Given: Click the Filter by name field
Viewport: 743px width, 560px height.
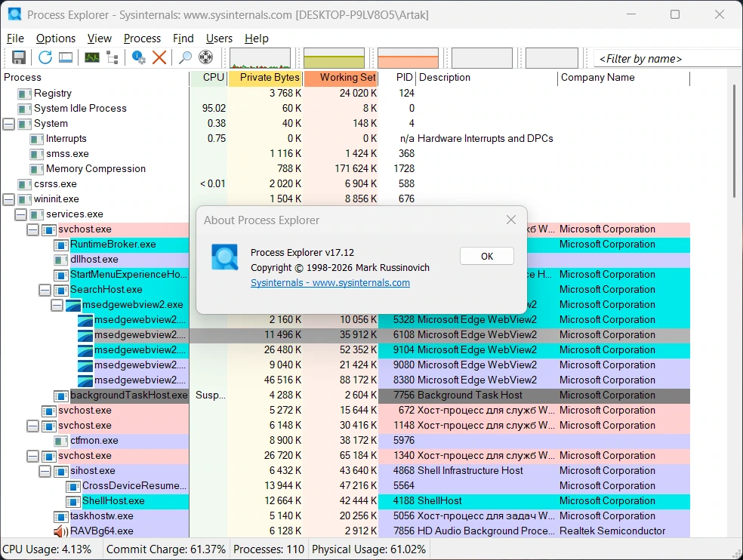Looking at the screenshot, I should [667, 59].
